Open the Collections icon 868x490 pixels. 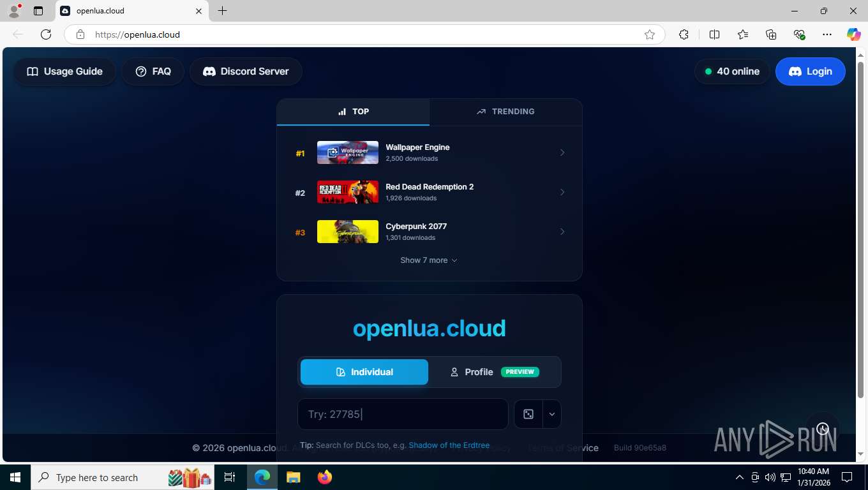pyautogui.click(x=771, y=34)
